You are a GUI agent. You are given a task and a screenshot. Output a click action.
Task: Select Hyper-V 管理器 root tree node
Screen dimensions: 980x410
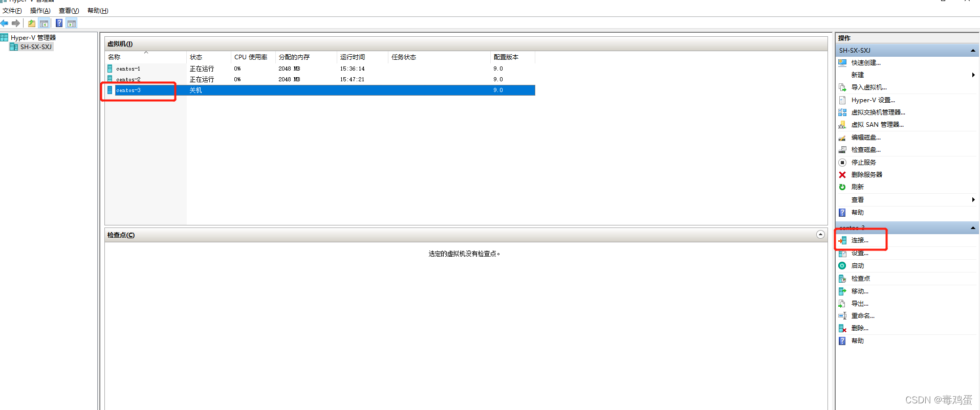pyautogui.click(x=33, y=37)
